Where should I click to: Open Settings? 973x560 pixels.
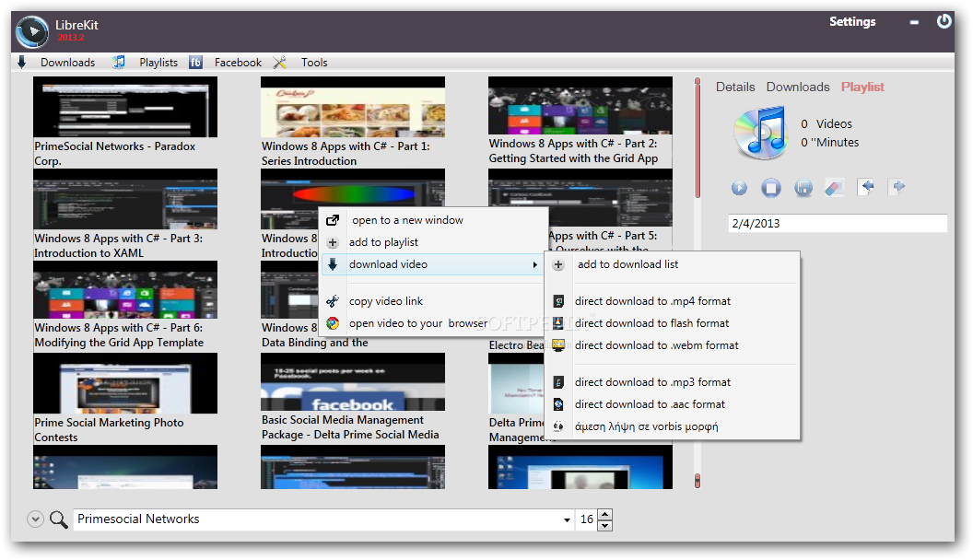[852, 22]
